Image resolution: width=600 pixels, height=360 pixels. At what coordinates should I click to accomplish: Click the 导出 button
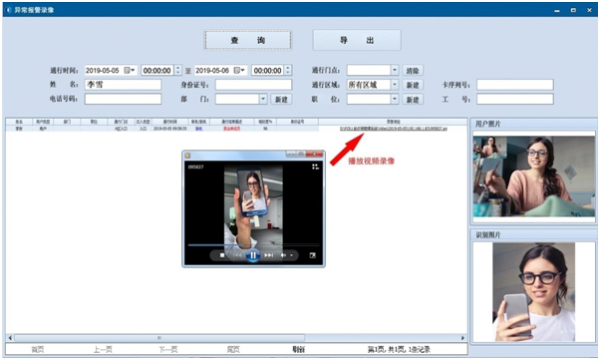coord(357,40)
